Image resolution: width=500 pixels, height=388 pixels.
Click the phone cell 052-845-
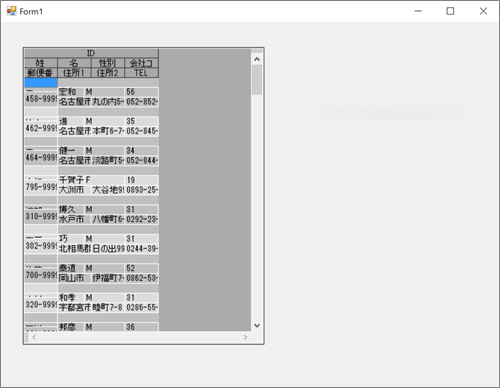click(142, 131)
